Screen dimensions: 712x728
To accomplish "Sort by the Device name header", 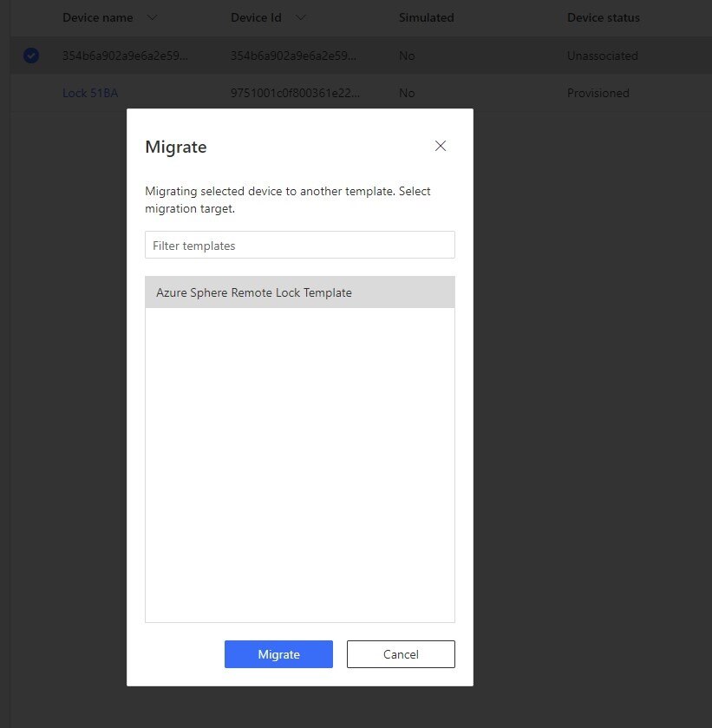I will [97, 17].
